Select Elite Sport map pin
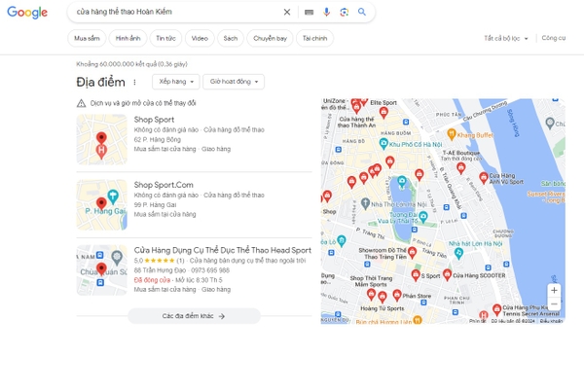Screen dimensions: 584x392 click(383, 112)
